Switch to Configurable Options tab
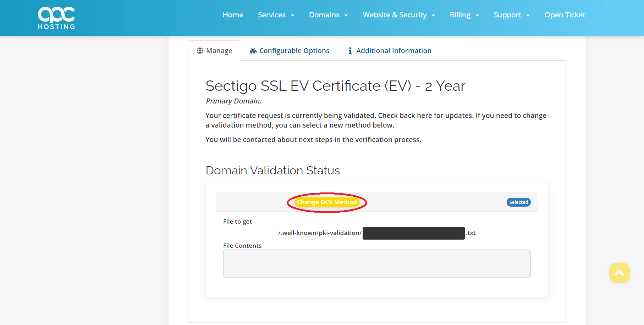This screenshot has height=325, width=644. coord(290,51)
